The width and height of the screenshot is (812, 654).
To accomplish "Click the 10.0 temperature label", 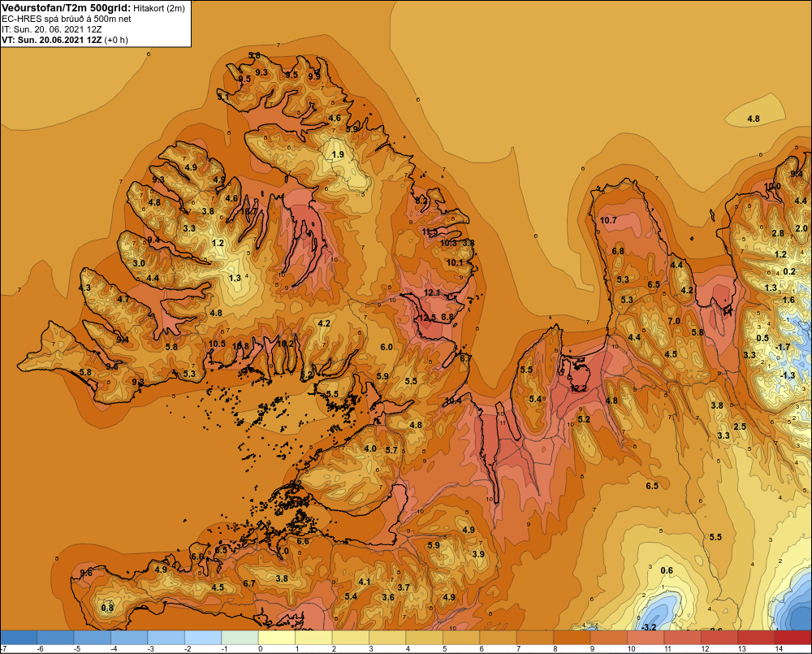I will pyautogui.click(x=772, y=187).
